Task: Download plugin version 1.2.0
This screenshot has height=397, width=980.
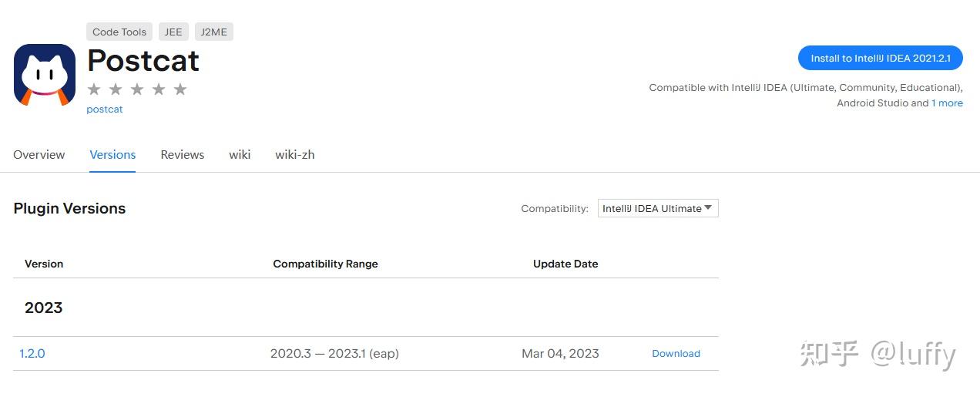Action: [x=676, y=354]
